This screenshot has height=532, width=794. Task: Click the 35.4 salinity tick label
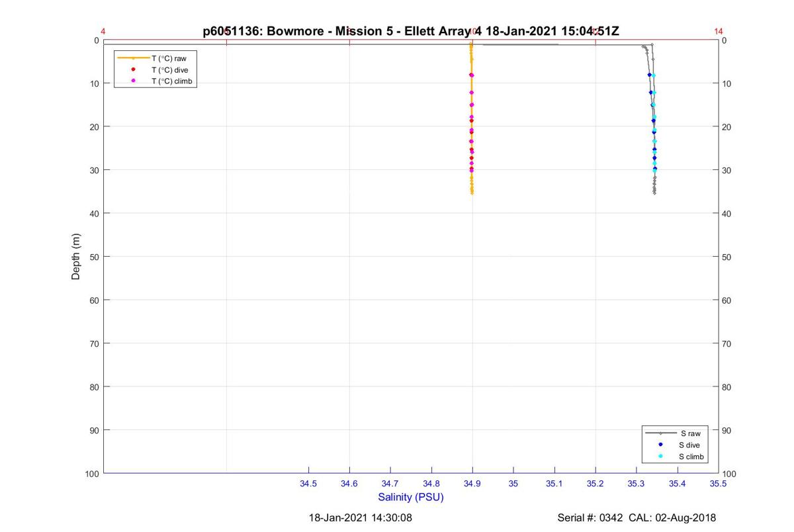[x=678, y=484]
